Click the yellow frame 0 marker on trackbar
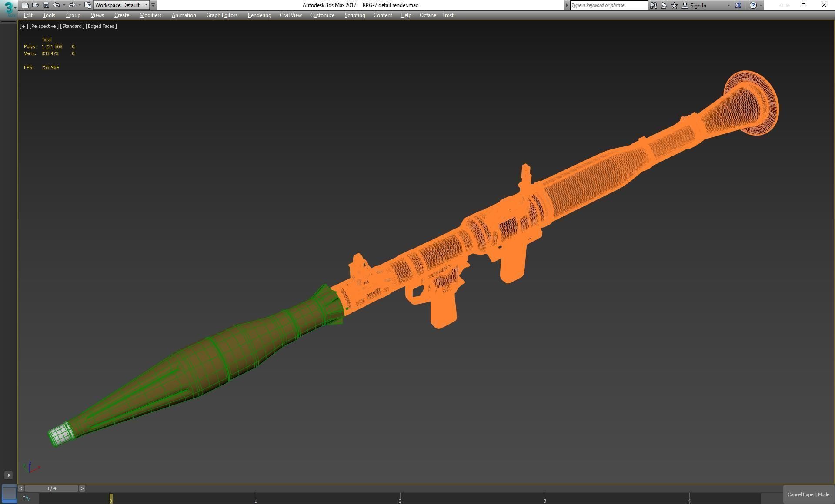 [x=111, y=498]
